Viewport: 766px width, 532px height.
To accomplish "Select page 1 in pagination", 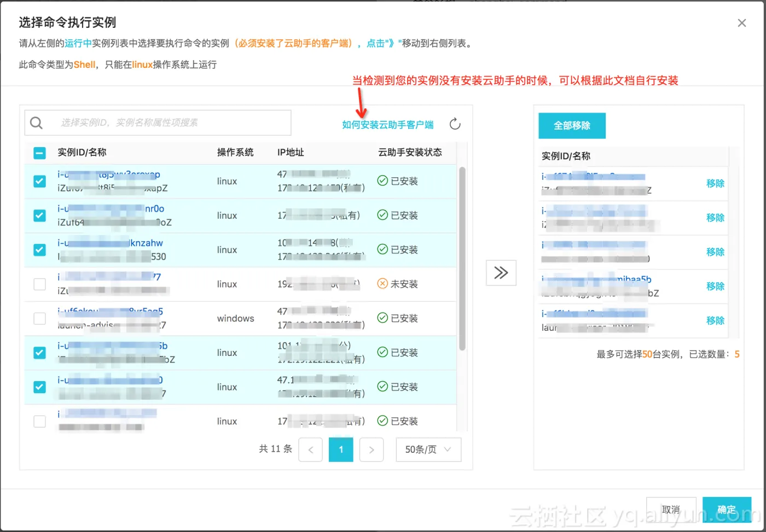I will 341,449.
